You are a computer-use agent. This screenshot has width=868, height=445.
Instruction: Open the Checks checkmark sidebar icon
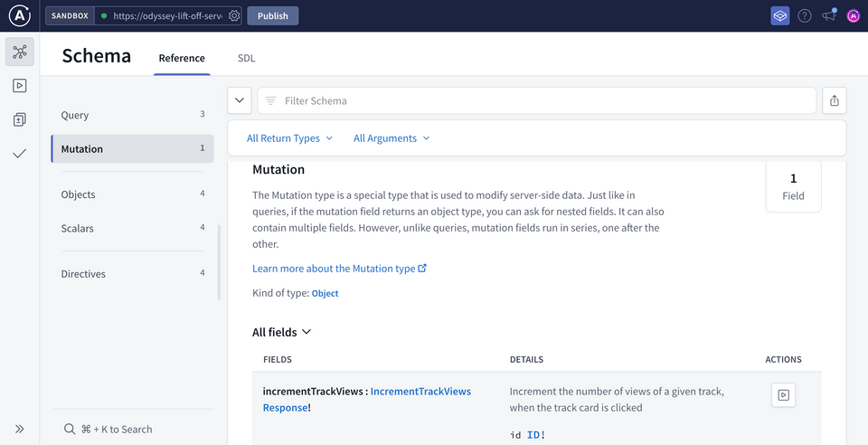click(20, 154)
